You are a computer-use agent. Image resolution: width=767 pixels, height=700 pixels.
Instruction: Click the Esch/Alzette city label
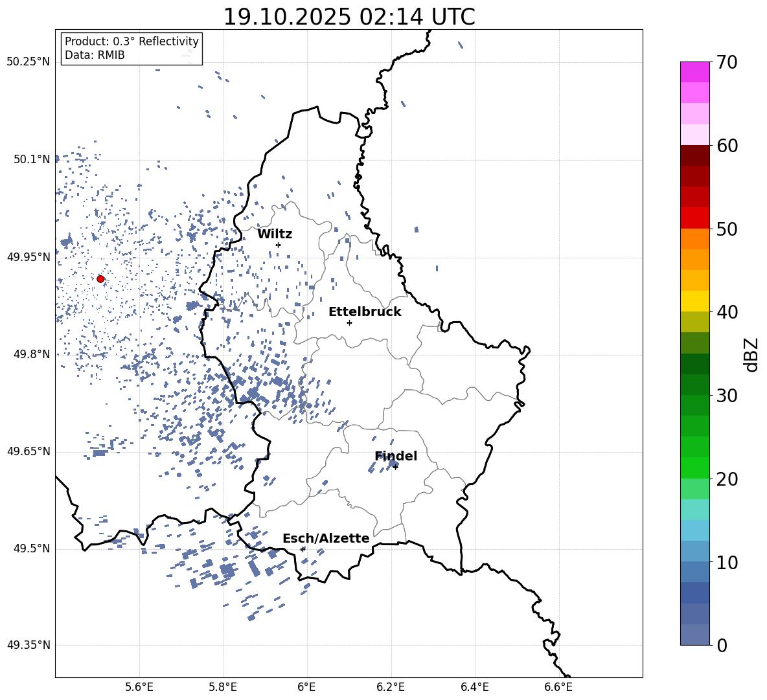tap(326, 538)
